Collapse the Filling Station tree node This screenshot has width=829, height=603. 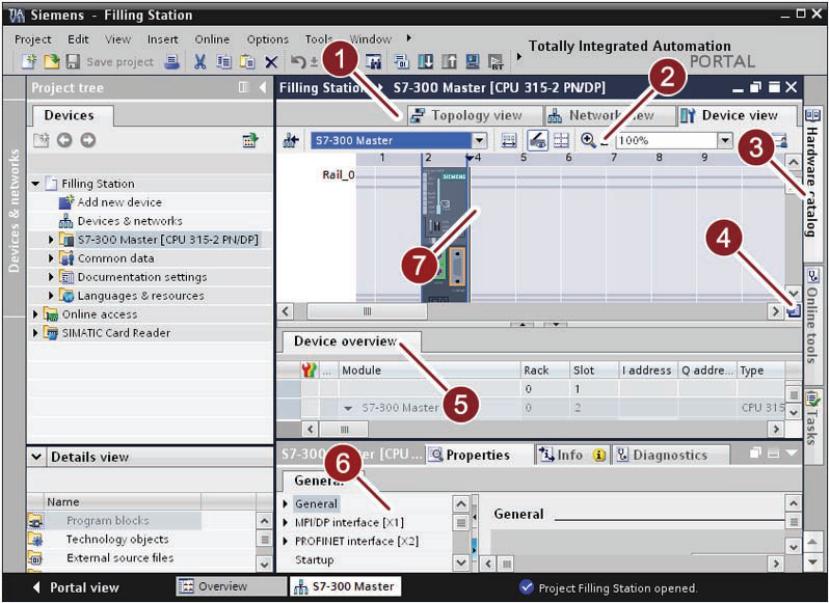(x=36, y=184)
